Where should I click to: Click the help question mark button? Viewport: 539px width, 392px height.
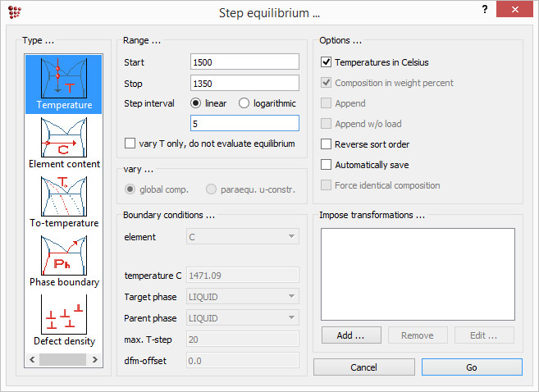484,11
